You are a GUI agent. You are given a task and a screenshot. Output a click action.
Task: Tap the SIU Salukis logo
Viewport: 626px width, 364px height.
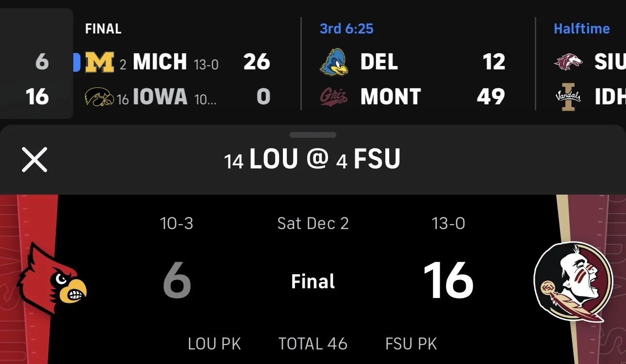pyautogui.click(x=568, y=62)
